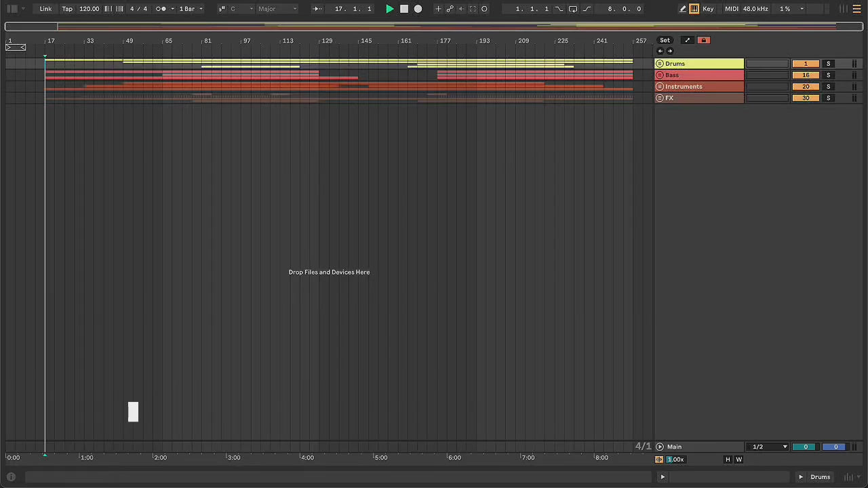Click the Stop transport button
868x488 pixels.
(x=404, y=9)
